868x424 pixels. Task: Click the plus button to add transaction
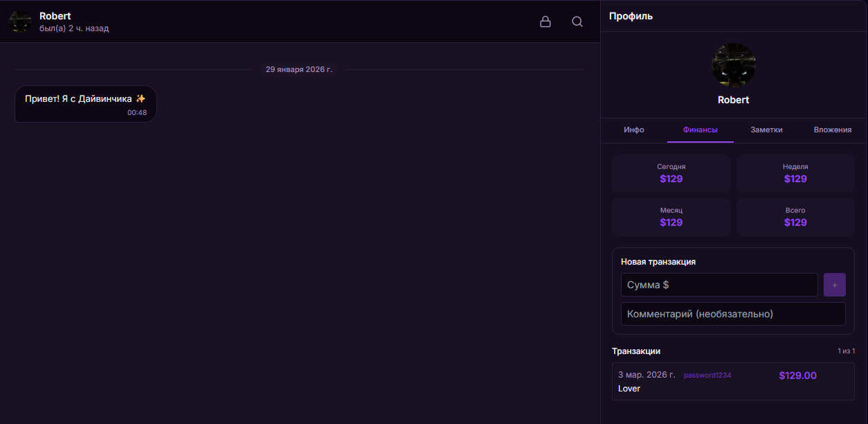point(834,285)
